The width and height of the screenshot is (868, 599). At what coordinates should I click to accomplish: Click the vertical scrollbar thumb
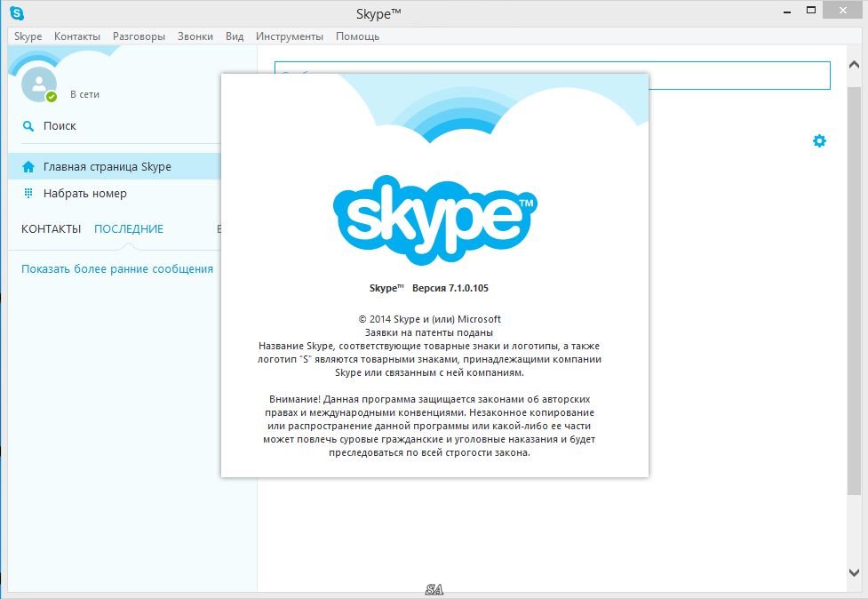(x=854, y=291)
